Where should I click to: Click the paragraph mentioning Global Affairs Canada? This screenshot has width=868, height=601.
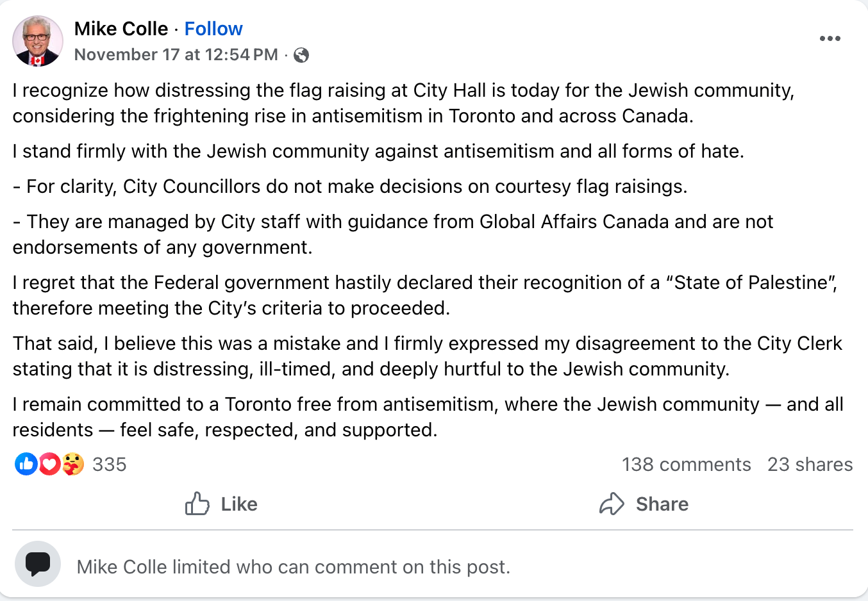pos(392,234)
